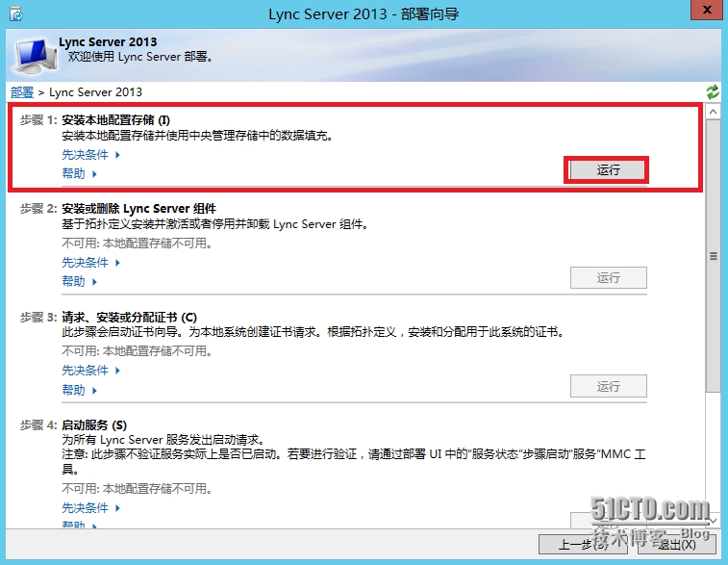Click step 2 description 基于拓扑定义安装并激活
Viewport: 728px width, 565px height.
point(215,224)
